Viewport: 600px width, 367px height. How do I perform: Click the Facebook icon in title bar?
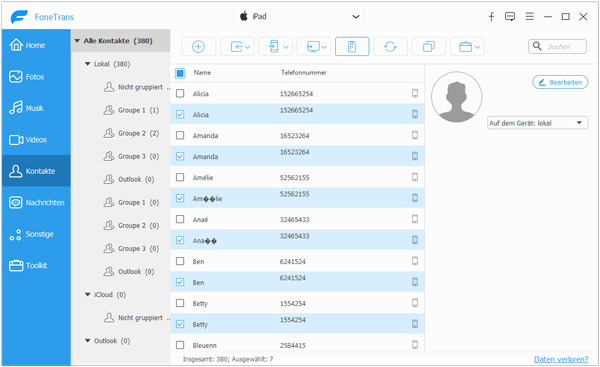(x=492, y=16)
